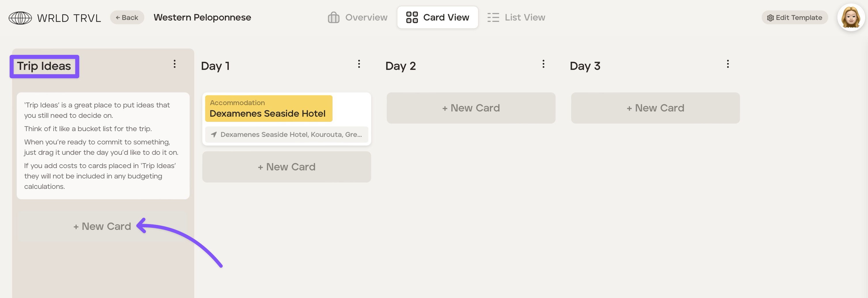The width and height of the screenshot is (868, 298).
Task: Click the Overview suitcase icon
Action: pos(333,18)
